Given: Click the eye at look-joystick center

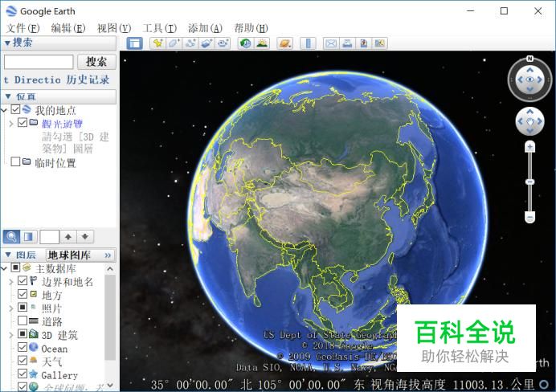Looking at the screenshot, I should click(x=529, y=80).
